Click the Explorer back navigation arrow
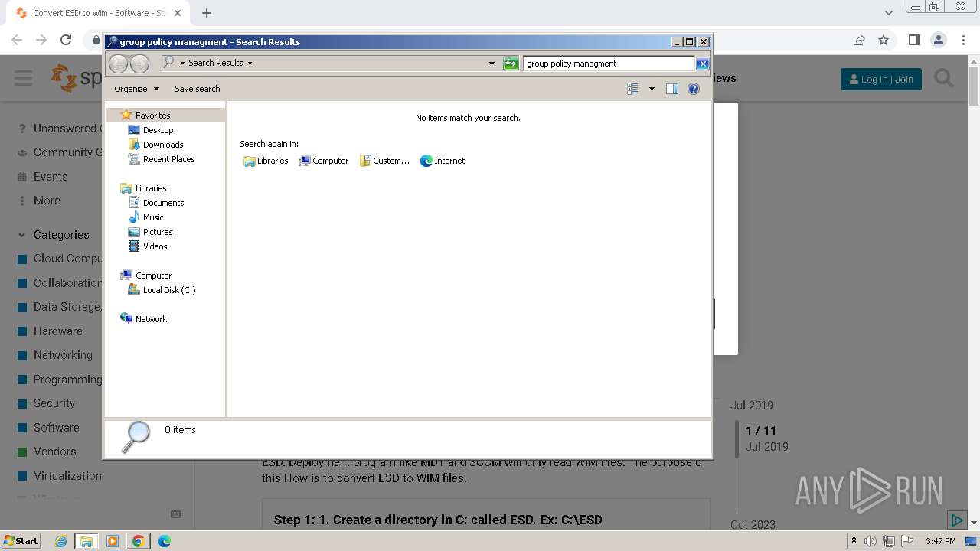 pos(118,64)
